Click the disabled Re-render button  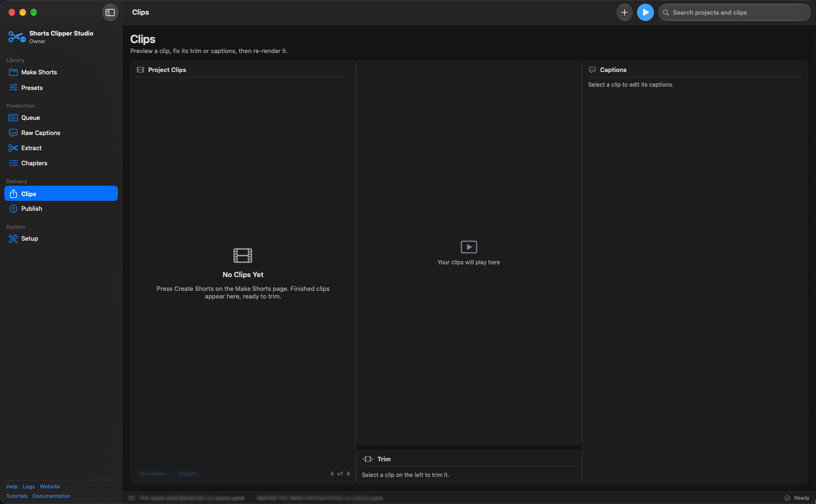(x=153, y=474)
